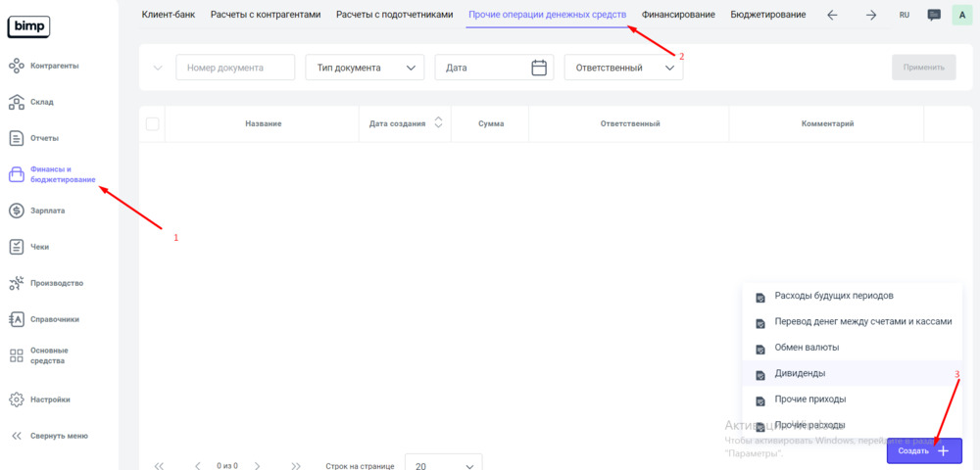980x470 pixels.
Task: Open the Производство production icon
Action: click(x=16, y=283)
